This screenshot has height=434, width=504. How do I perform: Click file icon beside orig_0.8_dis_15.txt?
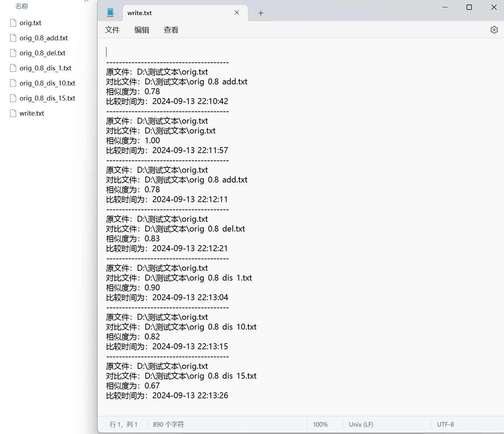click(x=13, y=98)
